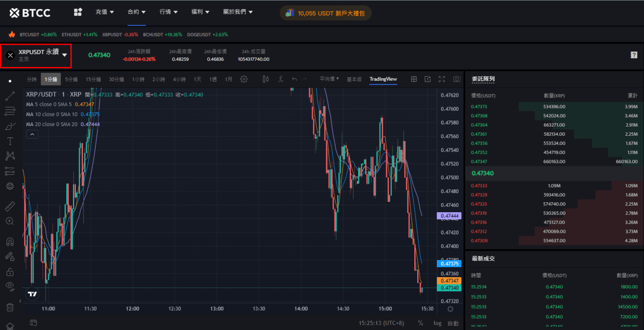Open the 平均價 dropdown
Screen dimensions: 644x330
329,79
